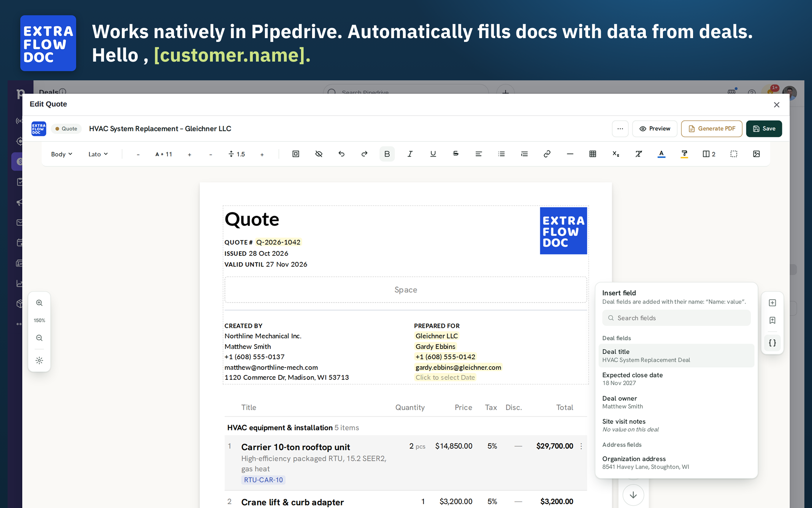Screen dimensions: 812x508
Task: Insert a numbered list
Action: click(524, 154)
